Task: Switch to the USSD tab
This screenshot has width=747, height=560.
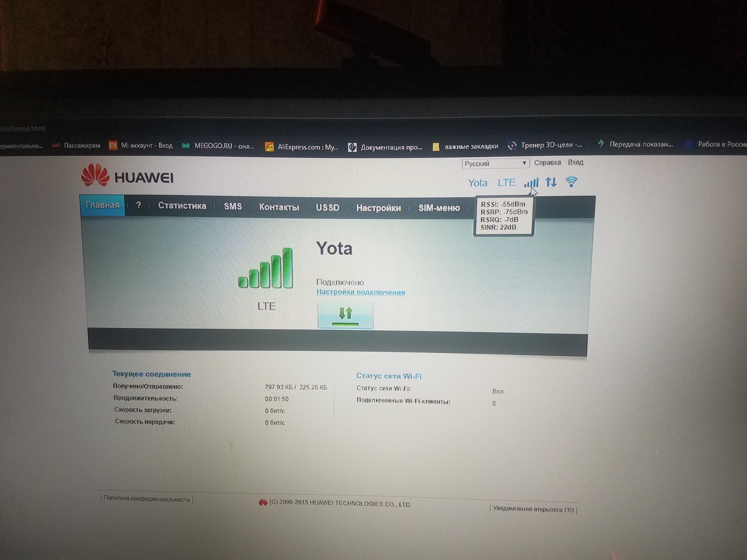Action: pos(328,208)
